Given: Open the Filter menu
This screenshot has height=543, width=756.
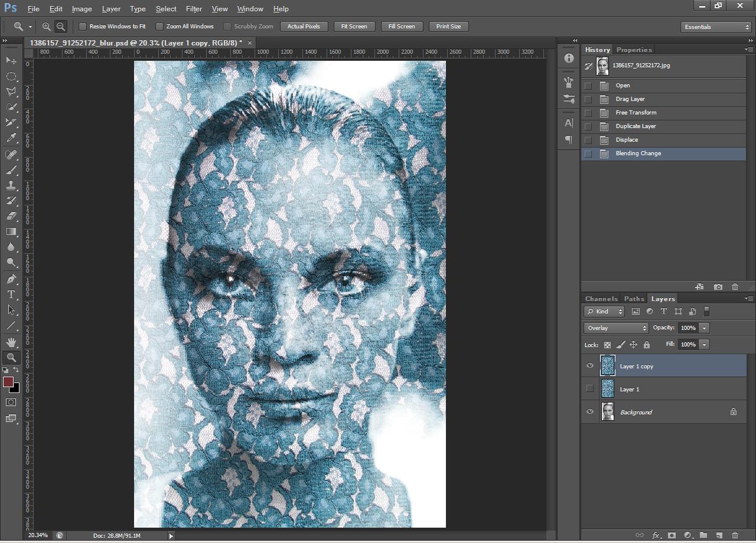Looking at the screenshot, I should click(x=194, y=8).
